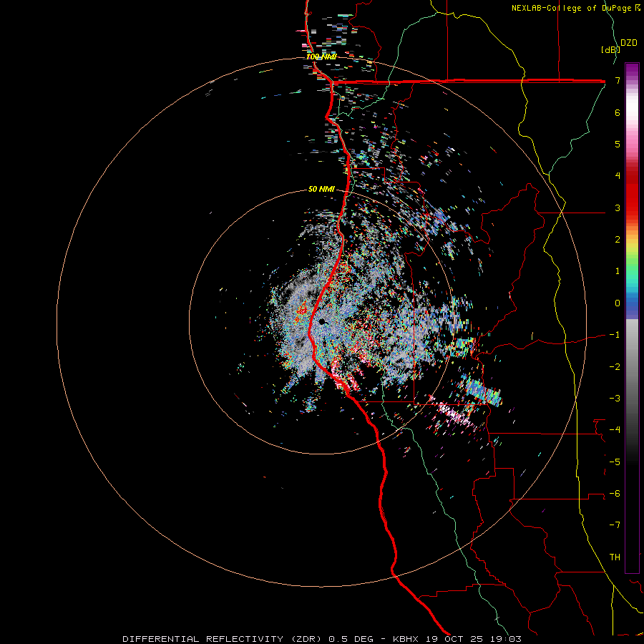Click the 2 value on the scale
644x644 pixels.
pos(618,240)
